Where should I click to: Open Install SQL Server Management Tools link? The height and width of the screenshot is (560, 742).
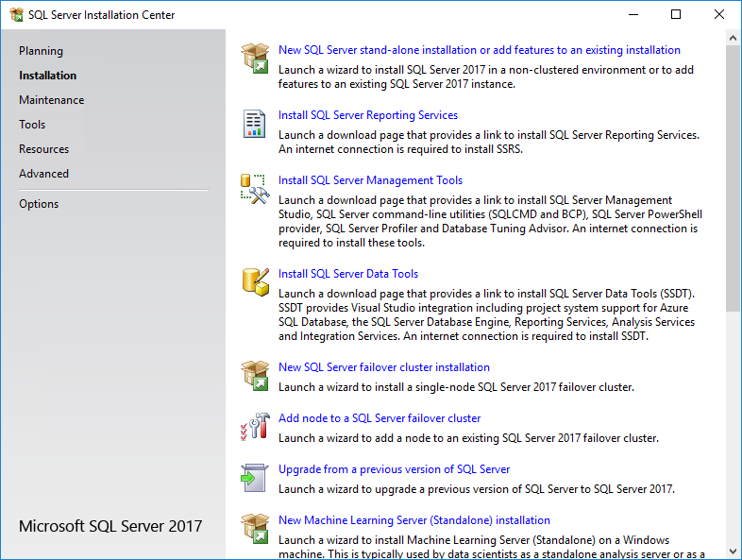370,180
